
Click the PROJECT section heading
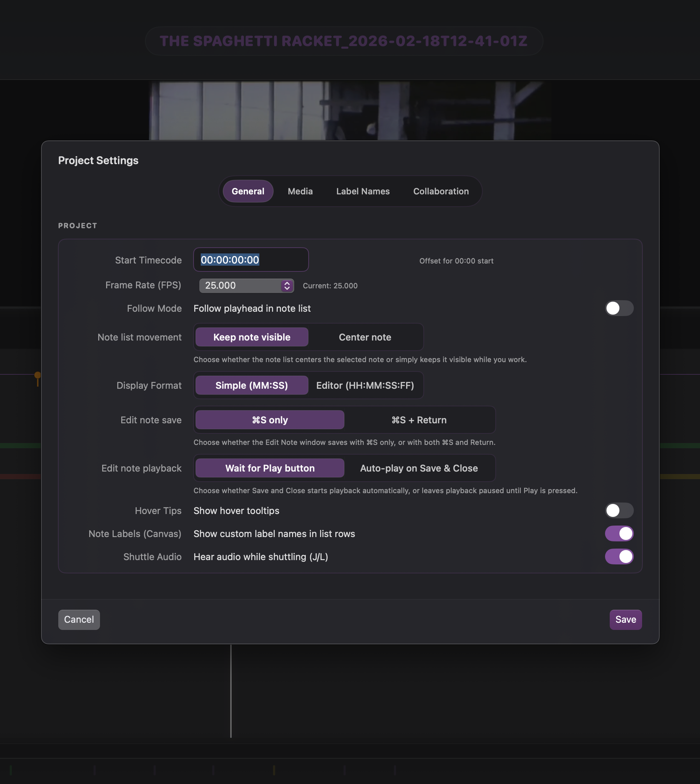(78, 226)
